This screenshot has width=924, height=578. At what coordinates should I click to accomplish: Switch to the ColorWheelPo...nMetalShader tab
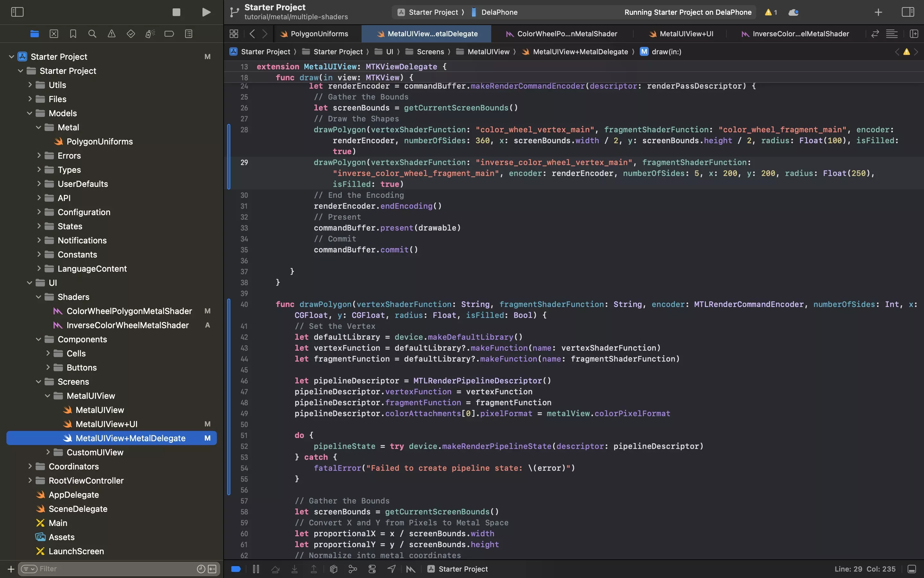coord(562,34)
